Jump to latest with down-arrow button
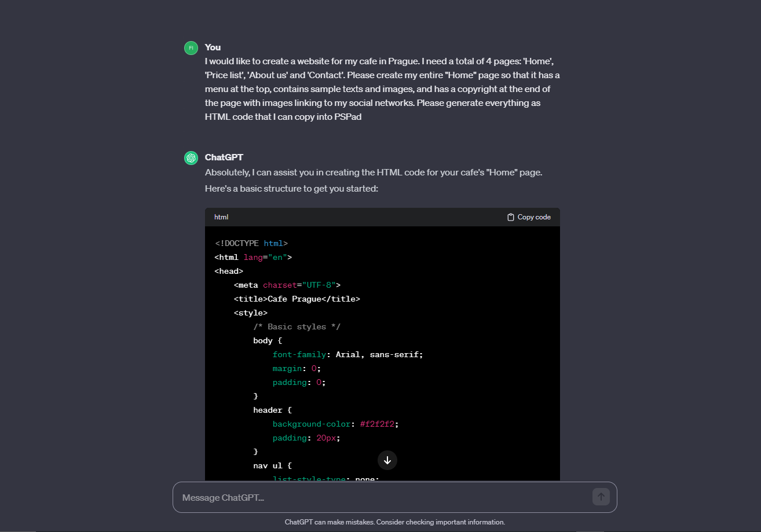Screen dimensions: 761x532 pos(387,460)
